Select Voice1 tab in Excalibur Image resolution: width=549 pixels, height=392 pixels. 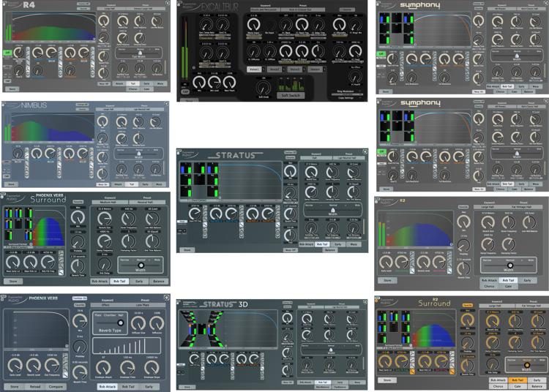tap(254, 69)
